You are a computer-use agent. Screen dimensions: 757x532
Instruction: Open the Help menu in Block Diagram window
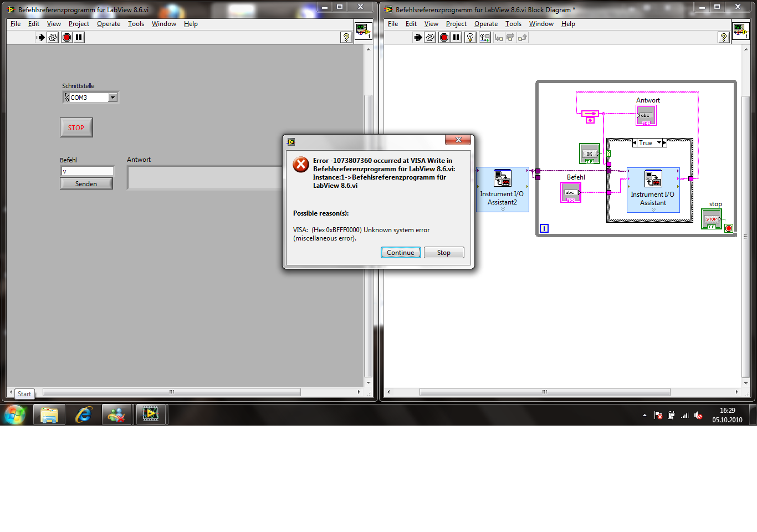[568, 24]
